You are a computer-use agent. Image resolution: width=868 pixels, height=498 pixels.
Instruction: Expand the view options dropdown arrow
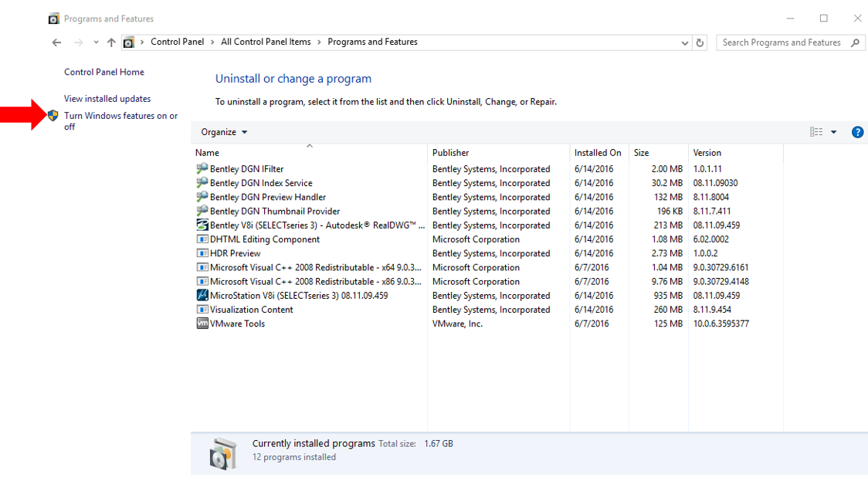[833, 132]
